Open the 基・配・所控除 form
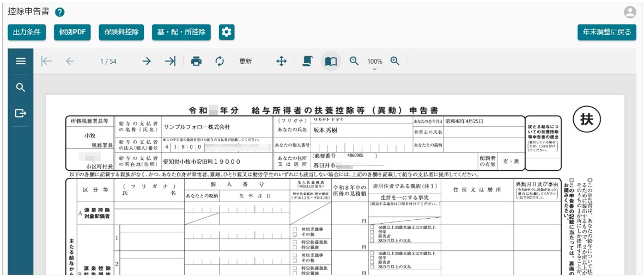 (181, 33)
